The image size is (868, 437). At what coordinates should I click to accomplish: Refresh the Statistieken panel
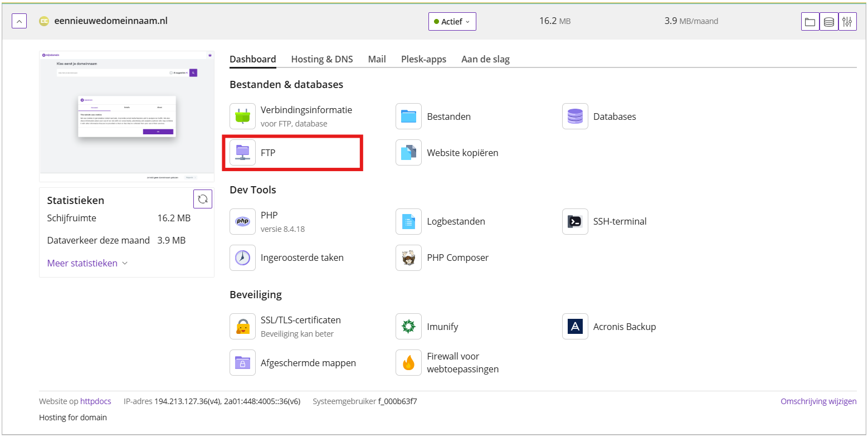tap(202, 199)
